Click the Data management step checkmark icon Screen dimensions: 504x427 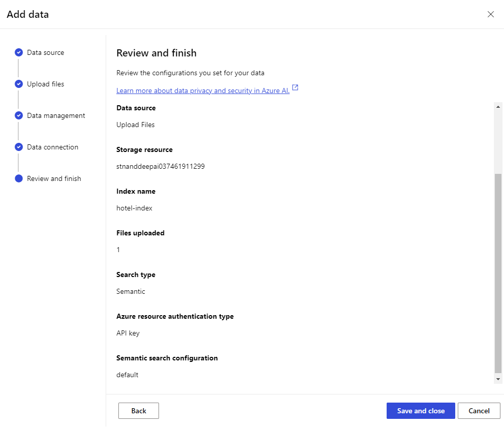[19, 115]
